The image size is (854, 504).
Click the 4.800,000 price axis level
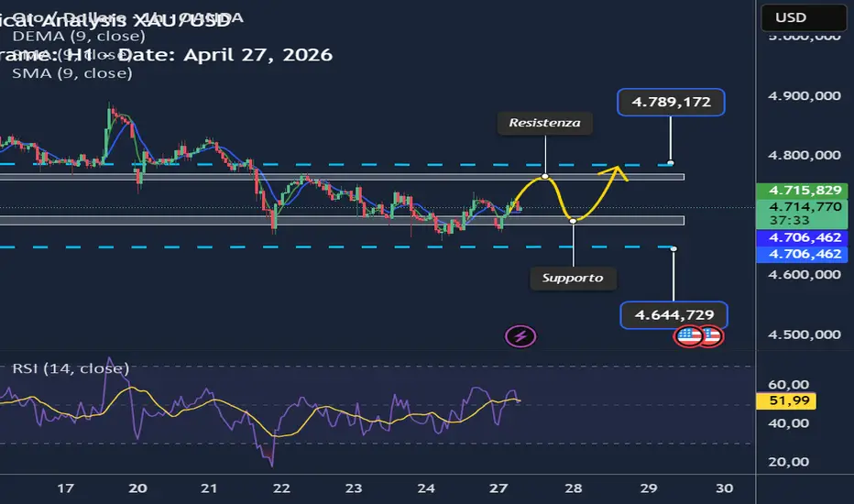coord(804,155)
